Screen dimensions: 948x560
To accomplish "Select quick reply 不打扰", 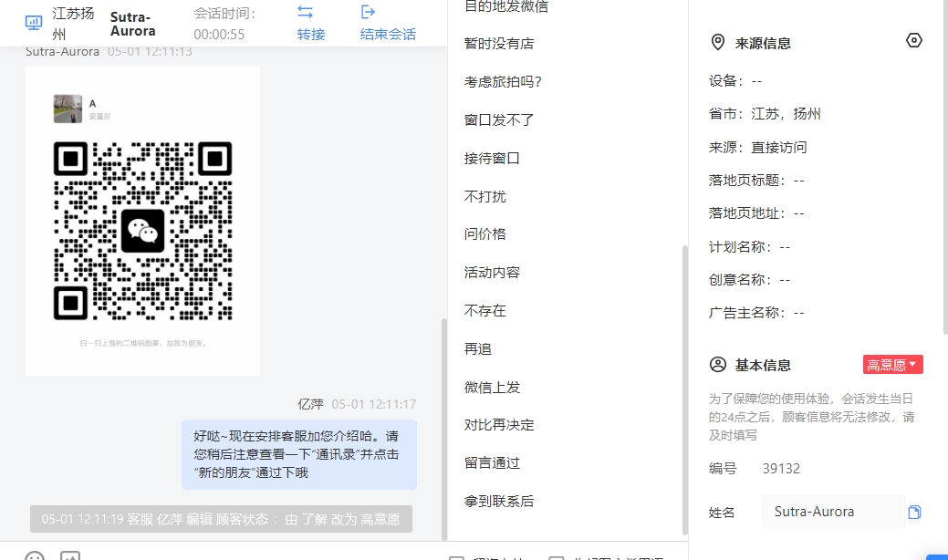I will pyautogui.click(x=484, y=196).
